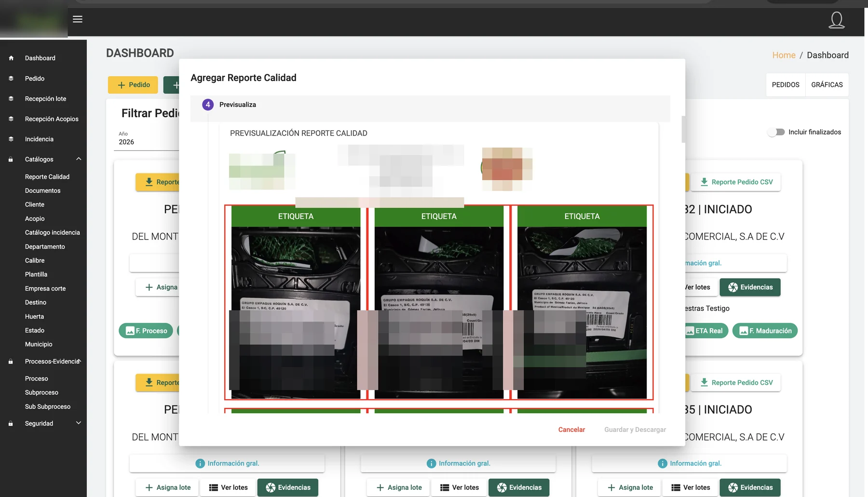This screenshot has height=497, width=868.
Task: Open Sub Subproceso in the sidebar
Action: [x=48, y=406]
